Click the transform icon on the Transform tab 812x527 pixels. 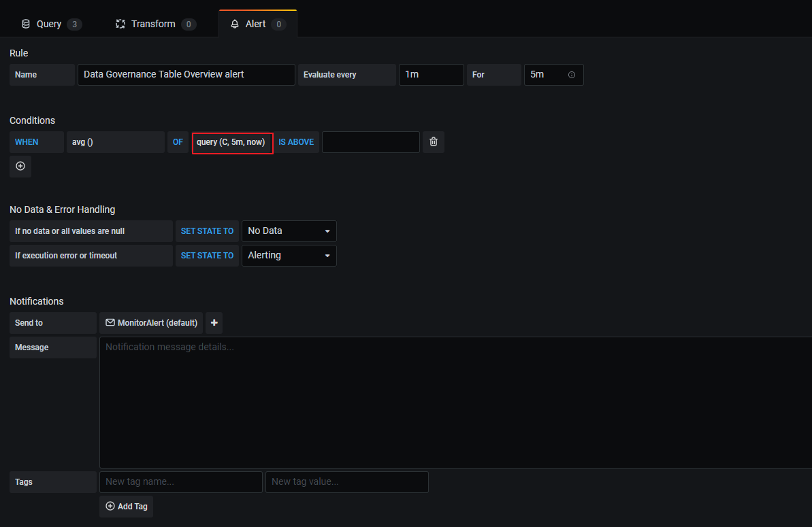[x=119, y=23]
